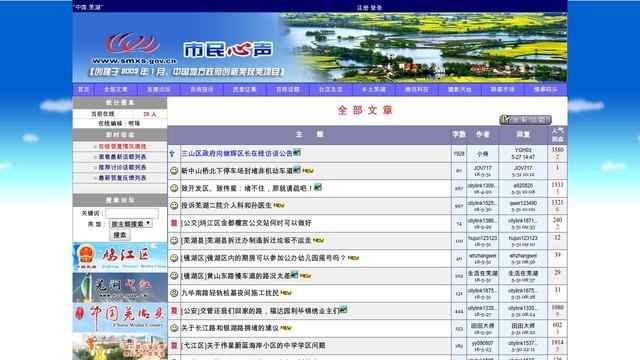The width and height of the screenshot is (640, 360).
Task: Click the www.smxs.gov.cn address under the logo
Action: point(134,61)
